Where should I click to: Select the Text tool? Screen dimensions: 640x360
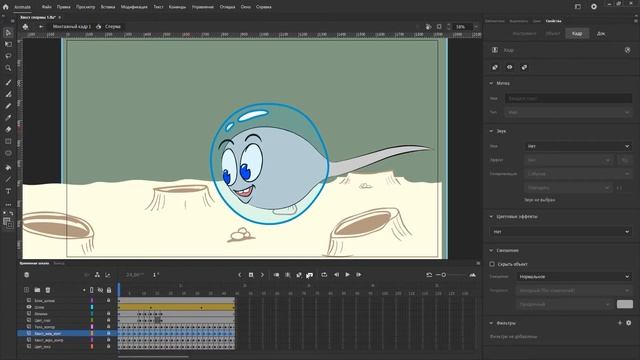8,191
